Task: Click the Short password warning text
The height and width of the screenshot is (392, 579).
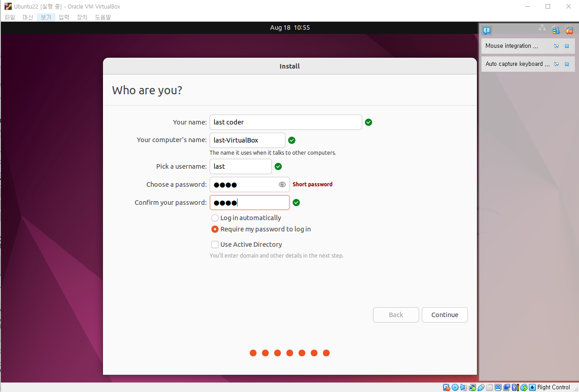Action: [x=313, y=184]
